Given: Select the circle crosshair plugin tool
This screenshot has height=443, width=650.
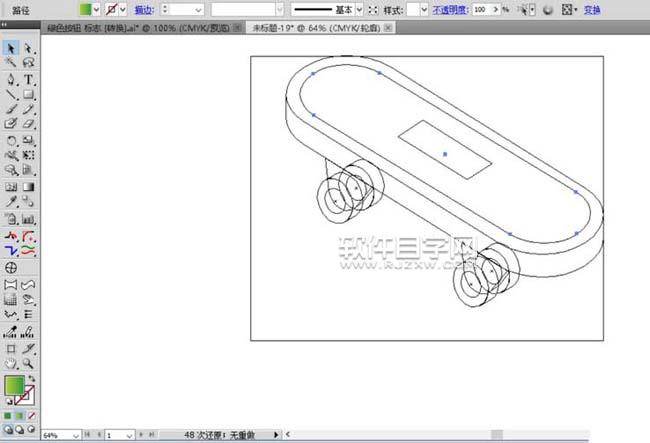Looking at the screenshot, I should [x=11, y=268].
